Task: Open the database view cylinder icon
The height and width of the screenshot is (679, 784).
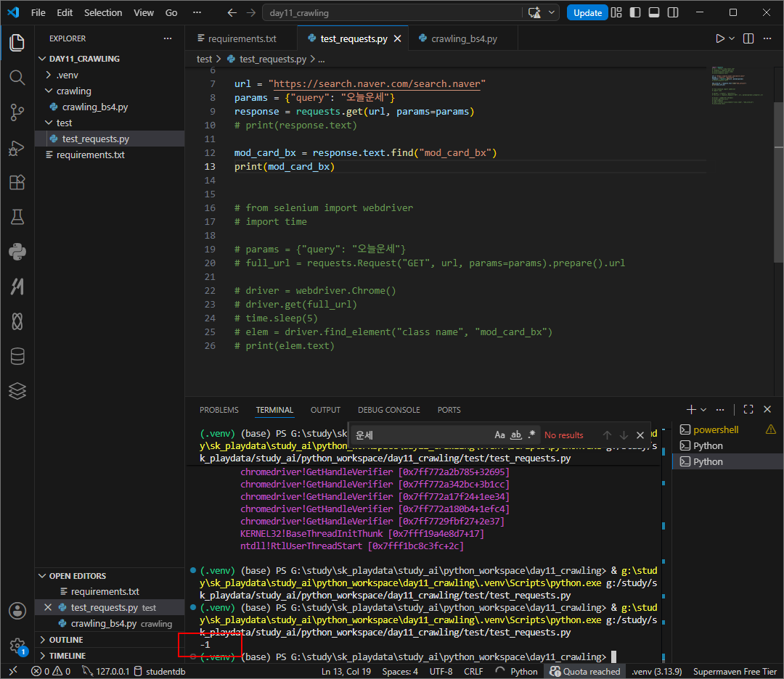Action: point(17,356)
